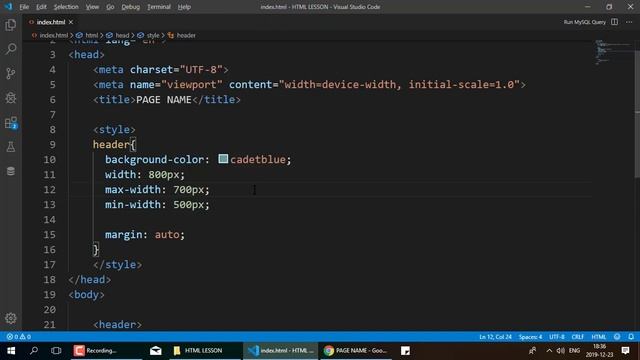Screen dimensions: 640x360
Task: Open the Selection menu
Action: pyautogui.click(x=66, y=7)
